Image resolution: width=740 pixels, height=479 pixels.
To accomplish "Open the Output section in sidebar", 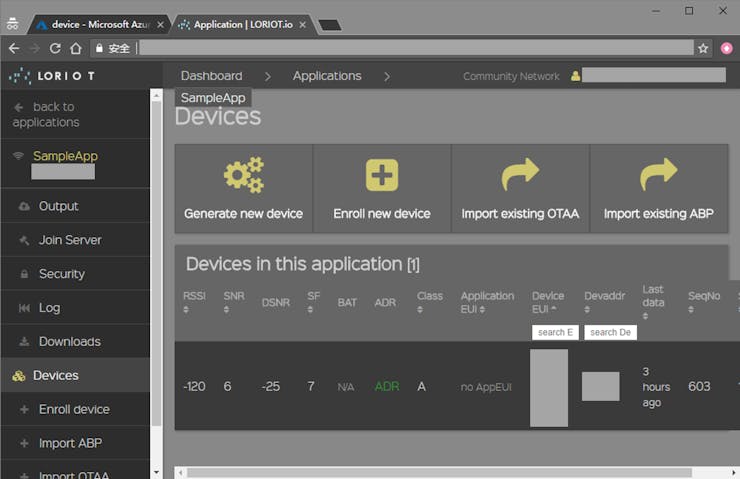I will [x=58, y=206].
